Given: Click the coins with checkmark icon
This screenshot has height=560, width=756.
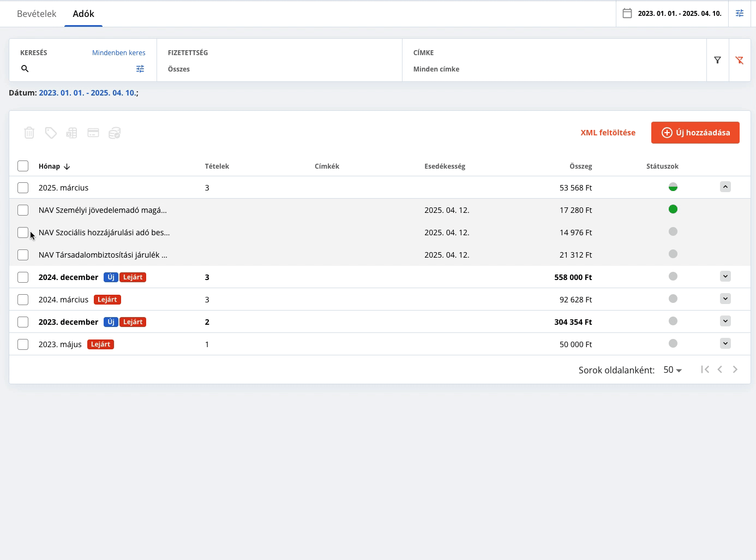Looking at the screenshot, I should pyautogui.click(x=115, y=133).
